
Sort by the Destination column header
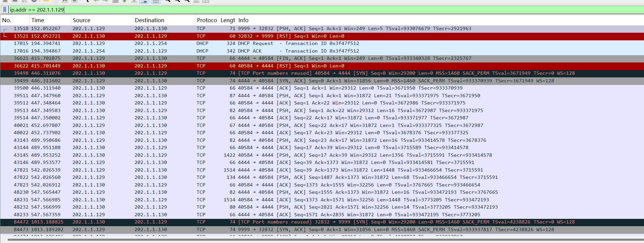click(164, 20)
